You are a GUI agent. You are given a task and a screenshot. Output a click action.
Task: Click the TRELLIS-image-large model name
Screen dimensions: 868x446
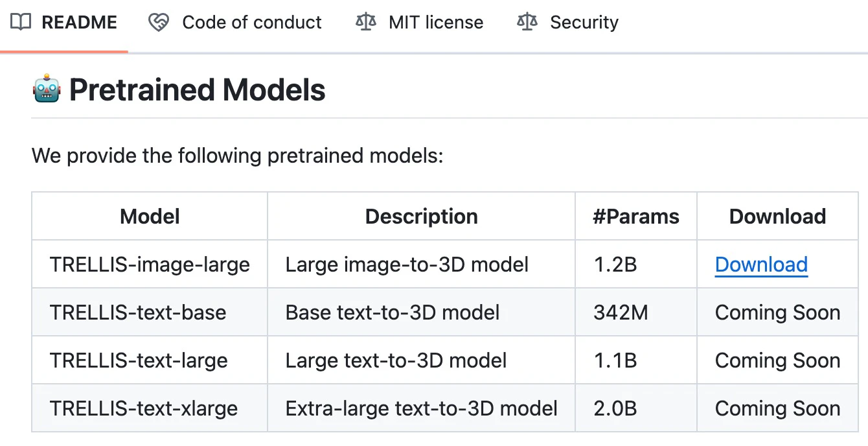pos(150,264)
